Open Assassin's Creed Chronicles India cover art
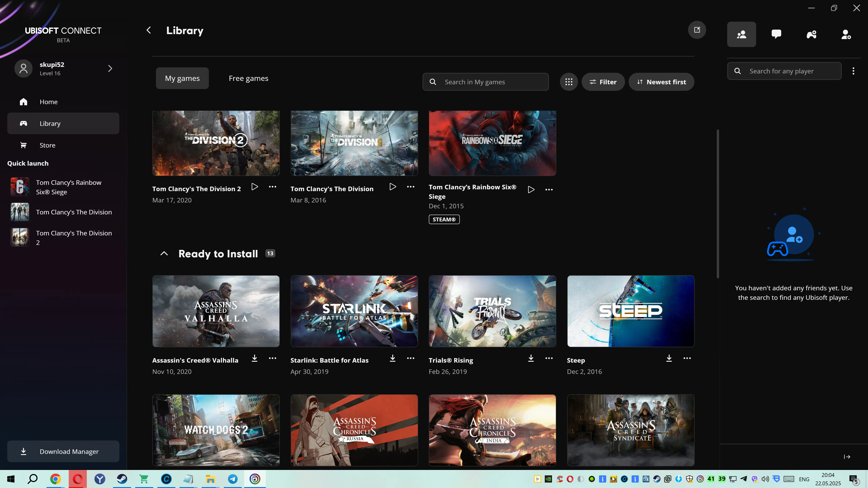This screenshot has width=868, height=488. 492,430
